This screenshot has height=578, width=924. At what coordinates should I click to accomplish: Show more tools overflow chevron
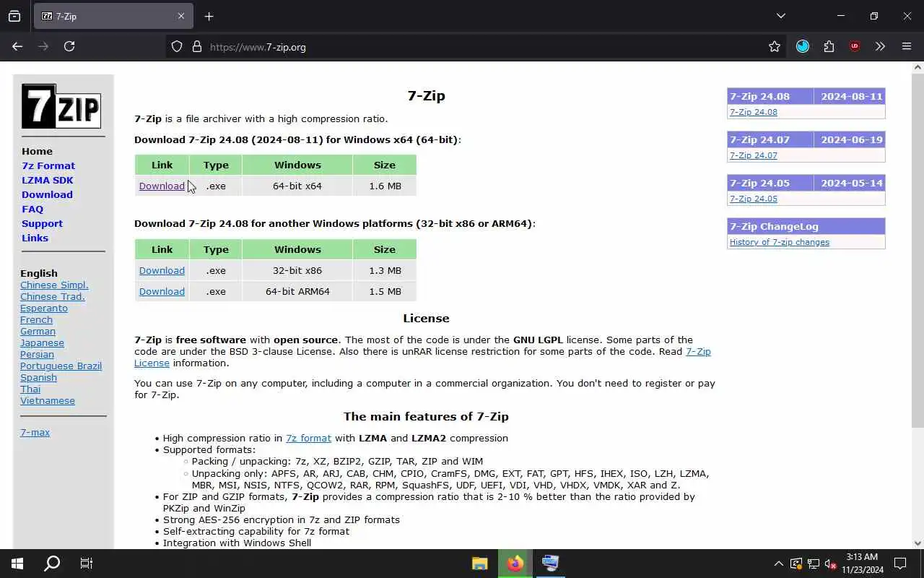pyautogui.click(x=880, y=46)
